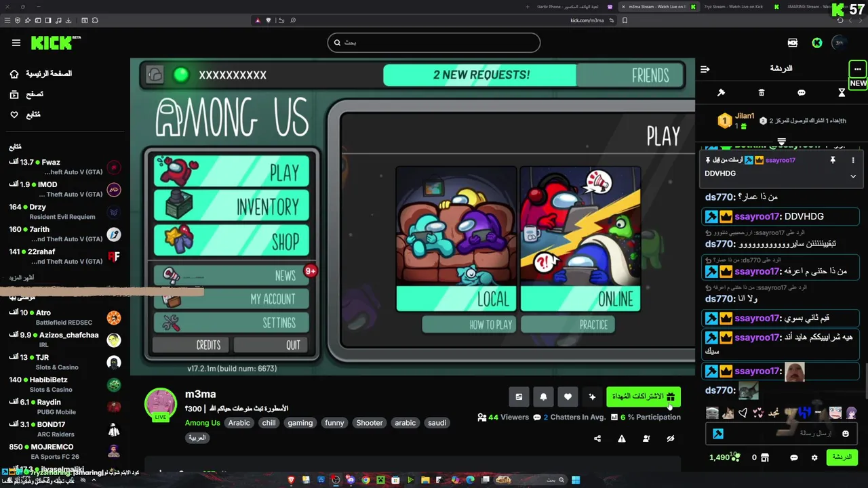Click the cat emote in quick emotes
Viewport: 868px width, 488px height.
[728, 413]
